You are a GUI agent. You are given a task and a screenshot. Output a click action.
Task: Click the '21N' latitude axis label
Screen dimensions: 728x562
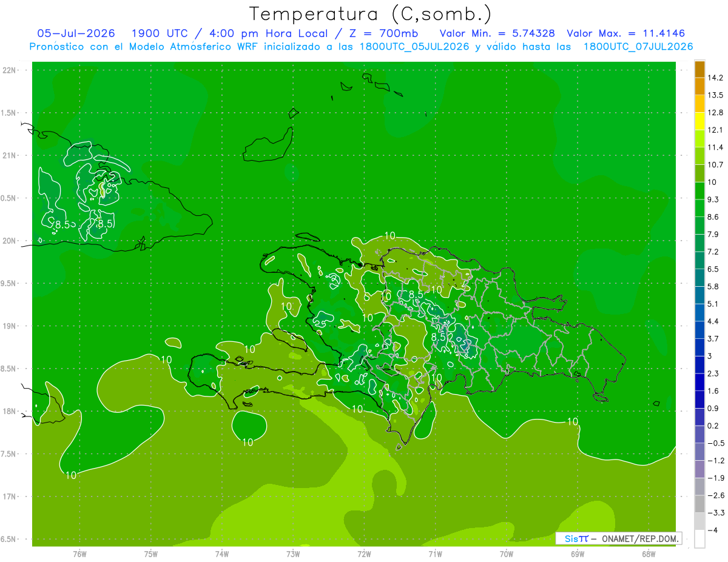(9, 155)
